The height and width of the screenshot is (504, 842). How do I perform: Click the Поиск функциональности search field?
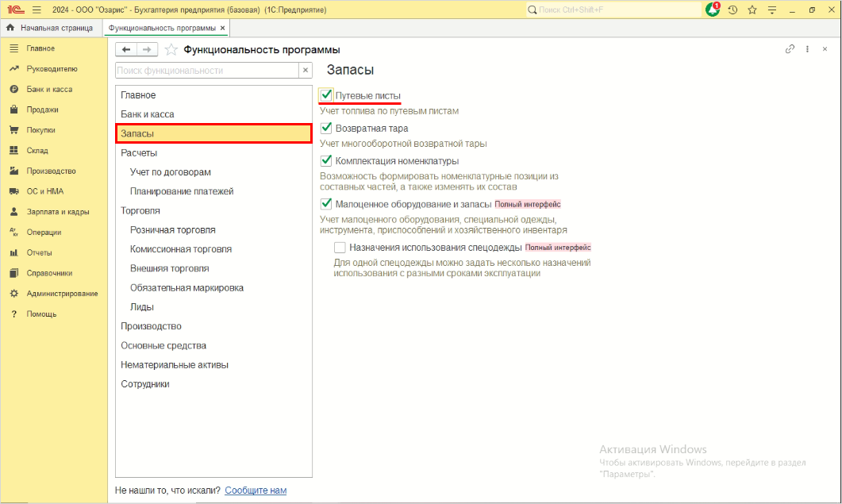tap(207, 71)
